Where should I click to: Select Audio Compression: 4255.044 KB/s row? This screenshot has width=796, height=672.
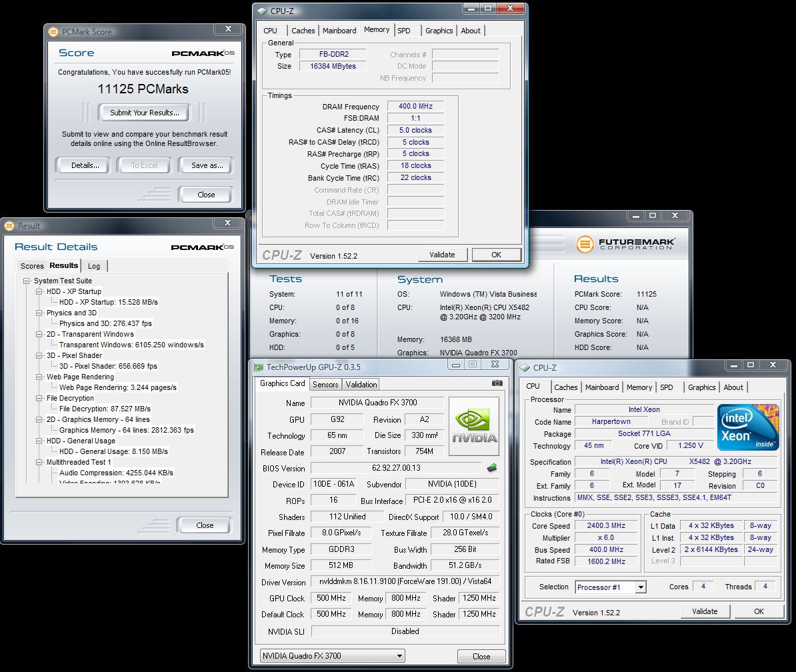pos(116,473)
